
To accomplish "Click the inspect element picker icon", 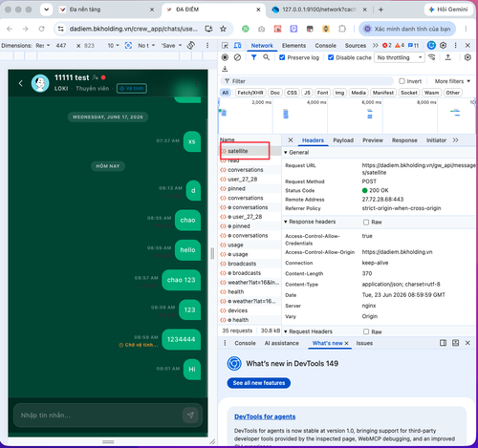I will pyautogui.click(x=225, y=46).
